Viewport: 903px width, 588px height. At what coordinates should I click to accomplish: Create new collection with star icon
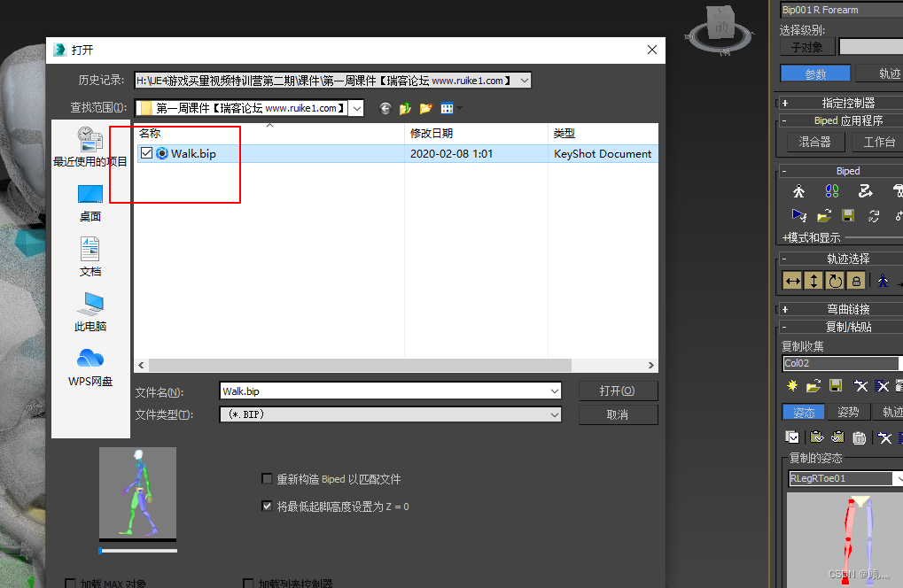pyautogui.click(x=792, y=385)
